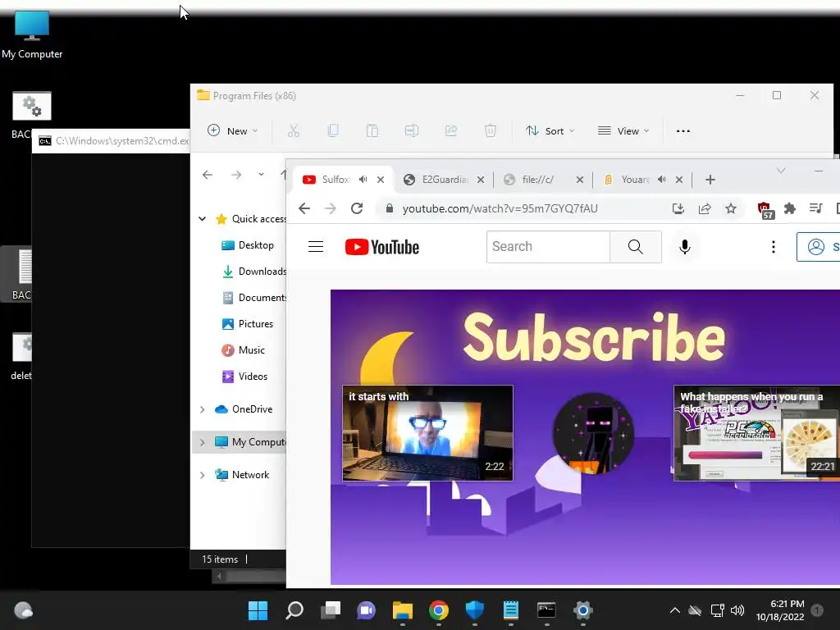The image size is (840, 630).
Task: Open the YouTube hamburger guide menu
Action: click(316, 246)
